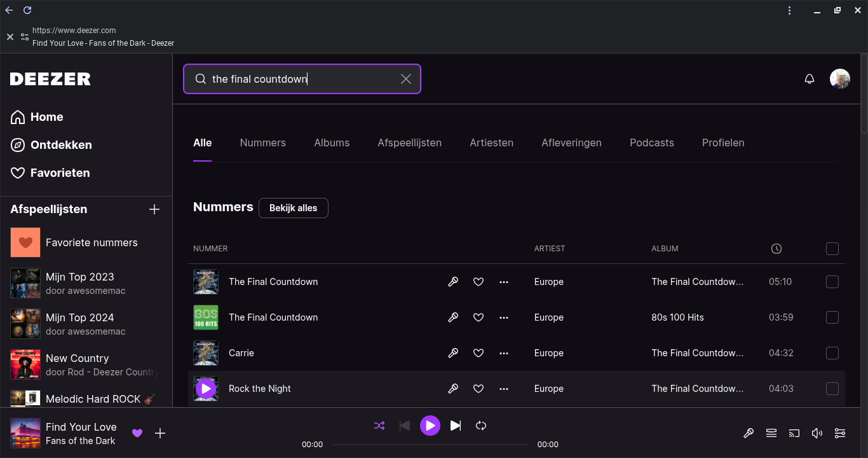This screenshot has height=458, width=868.
Task: Open the New Country playlist
Action: 86,364
